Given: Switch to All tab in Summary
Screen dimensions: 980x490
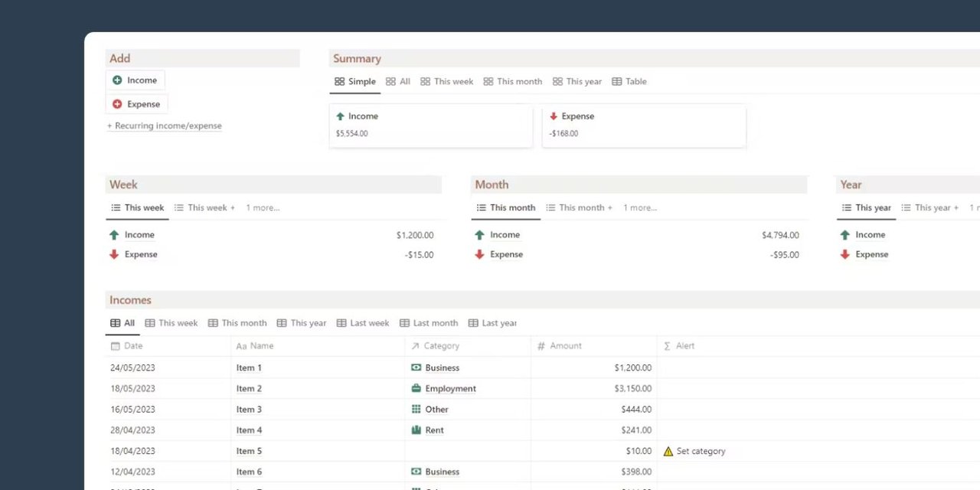Looking at the screenshot, I should [398, 81].
